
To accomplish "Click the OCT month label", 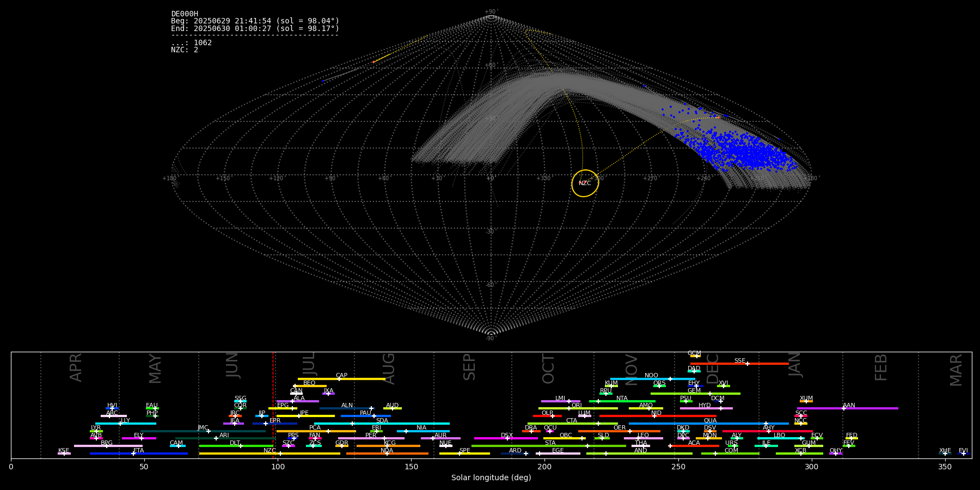I will [548, 369].
